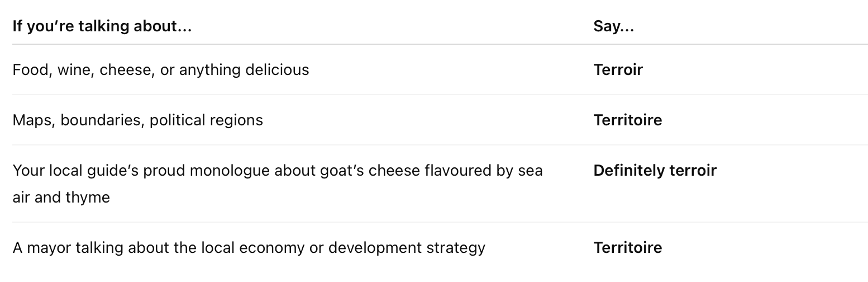The image size is (868, 282).
Task: Select the "Maps, boundaries, political regions" cell
Action: pos(137,120)
